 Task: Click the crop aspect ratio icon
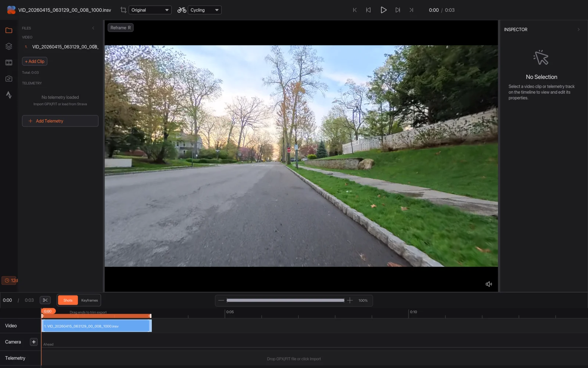(x=123, y=10)
